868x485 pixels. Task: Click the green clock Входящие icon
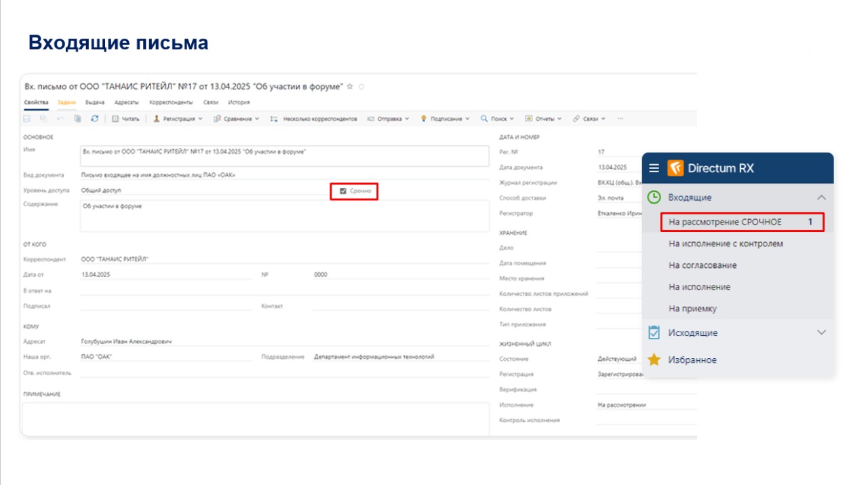click(x=654, y=197)
